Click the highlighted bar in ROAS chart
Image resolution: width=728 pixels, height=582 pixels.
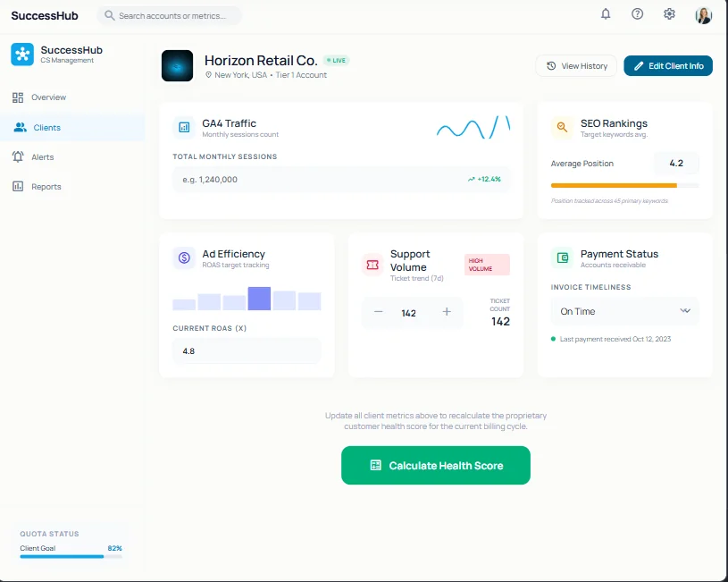[259, 299]
